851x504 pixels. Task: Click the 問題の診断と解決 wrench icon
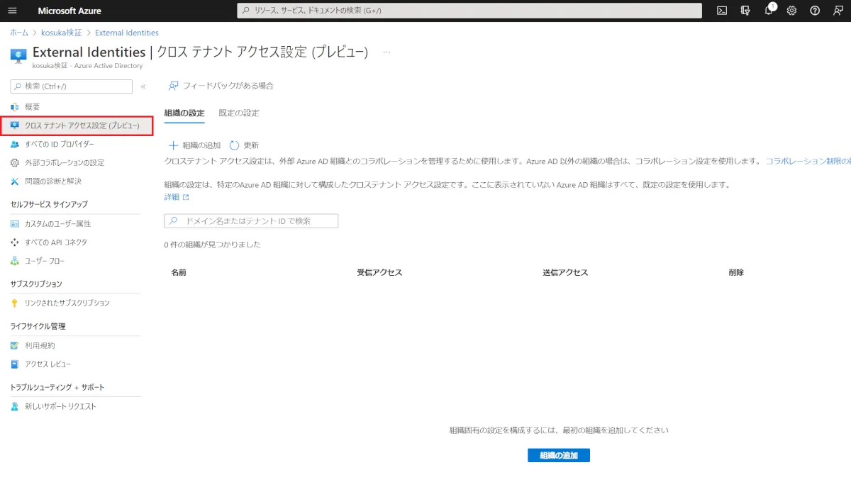click(x=15, y=181)
